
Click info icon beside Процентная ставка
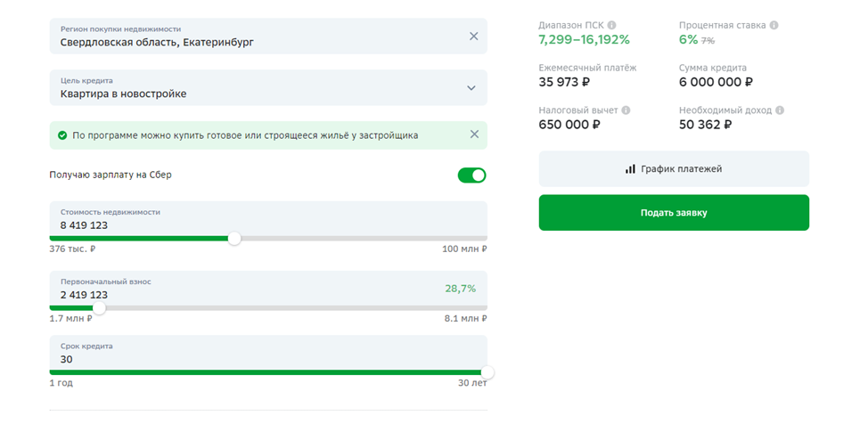[774, 26]
